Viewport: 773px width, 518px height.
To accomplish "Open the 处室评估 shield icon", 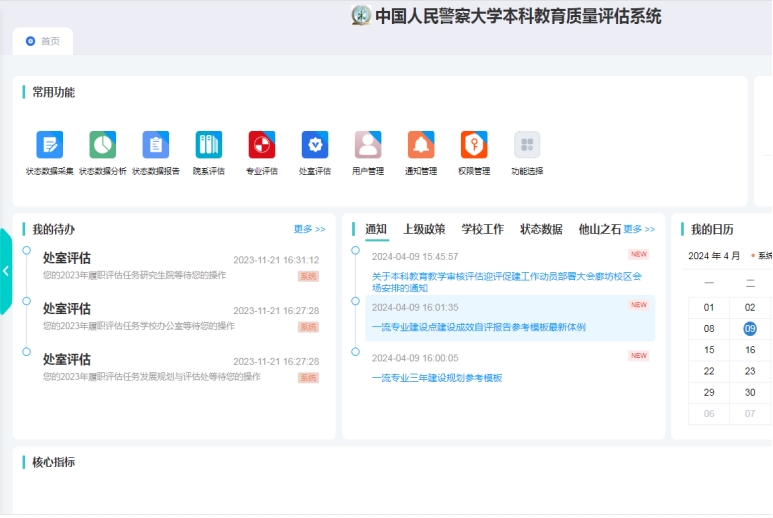I will click(x=315, y=145).
